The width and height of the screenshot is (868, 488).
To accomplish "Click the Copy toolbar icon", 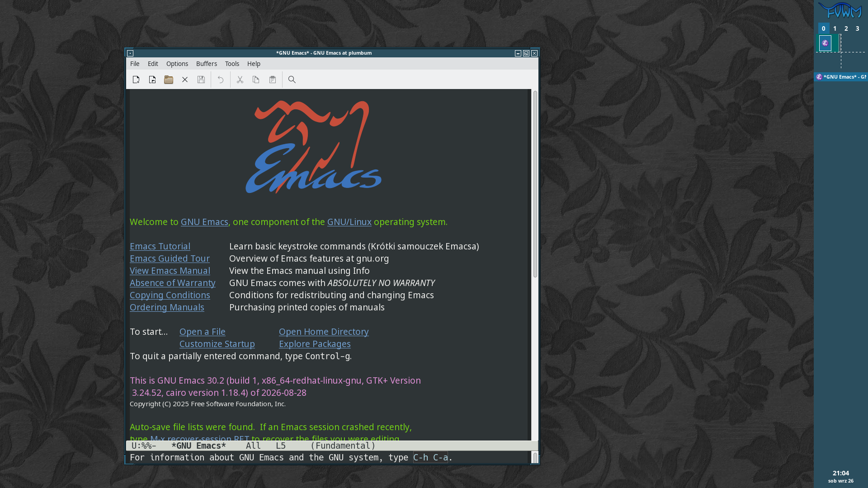I will 256,80.
